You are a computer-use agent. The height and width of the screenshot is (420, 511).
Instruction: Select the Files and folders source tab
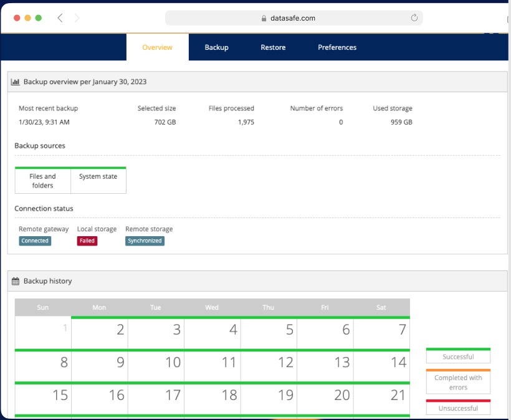tap(42, 180)
